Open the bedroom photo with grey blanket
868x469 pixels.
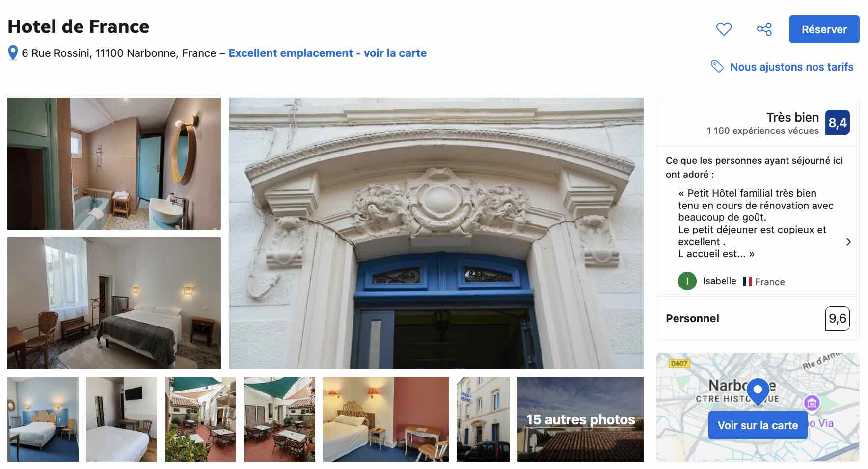click(114, 303)
